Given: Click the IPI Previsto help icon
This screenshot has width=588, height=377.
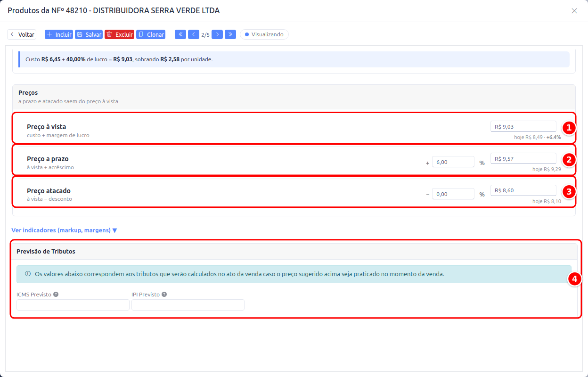Looking at the screenshot, I should [164, 295].
